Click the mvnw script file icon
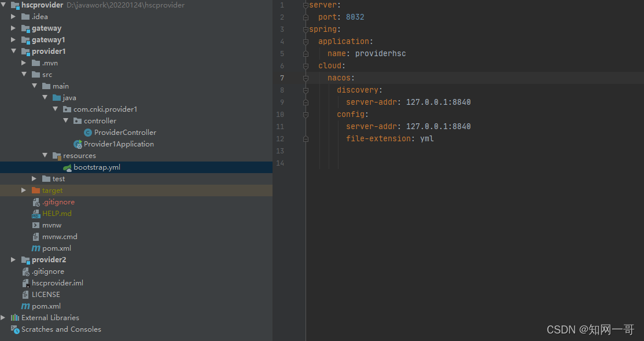 coord(36,225)
